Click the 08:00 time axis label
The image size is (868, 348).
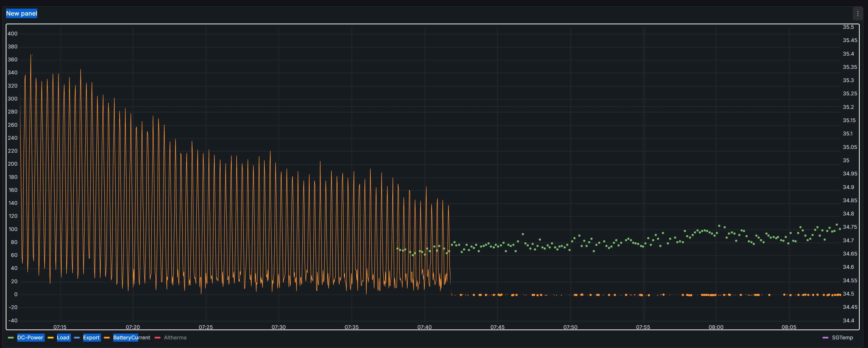pyautogui.click(x=716, y=327)
